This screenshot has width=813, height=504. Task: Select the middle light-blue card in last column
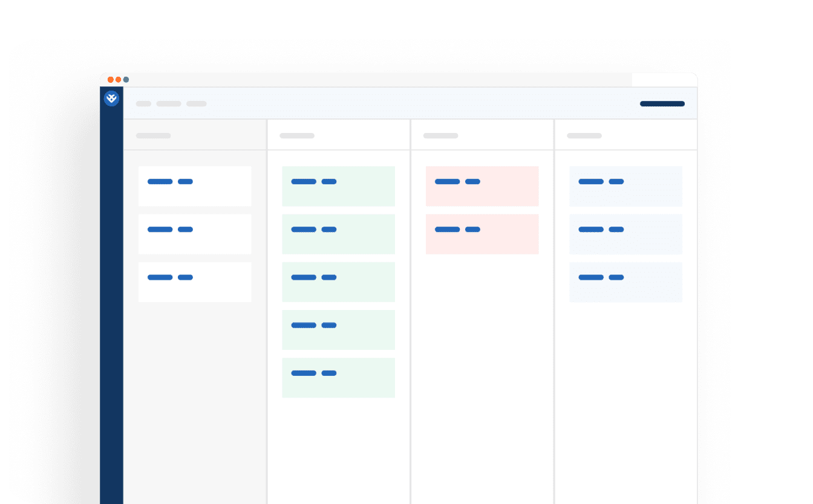click(625, 234)
